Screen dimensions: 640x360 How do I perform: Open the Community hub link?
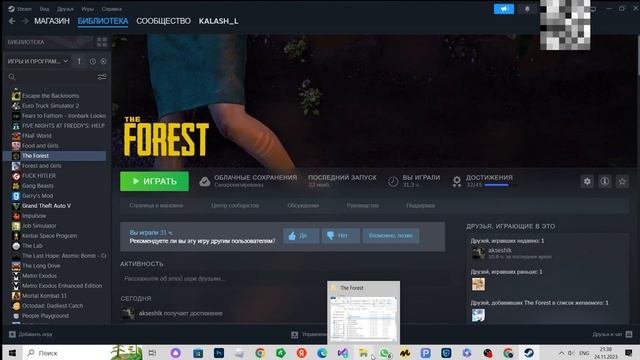pos(235,205)
